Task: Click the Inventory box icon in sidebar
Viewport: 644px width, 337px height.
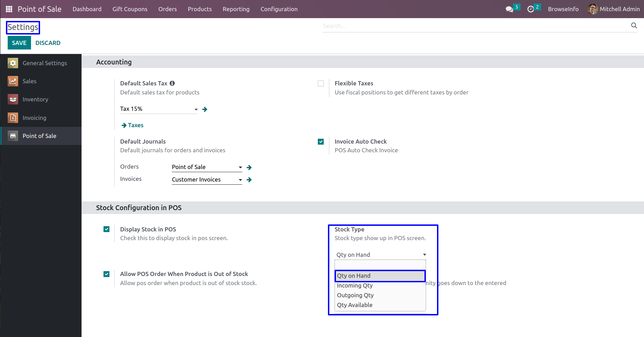Action: tap(13, 99)
